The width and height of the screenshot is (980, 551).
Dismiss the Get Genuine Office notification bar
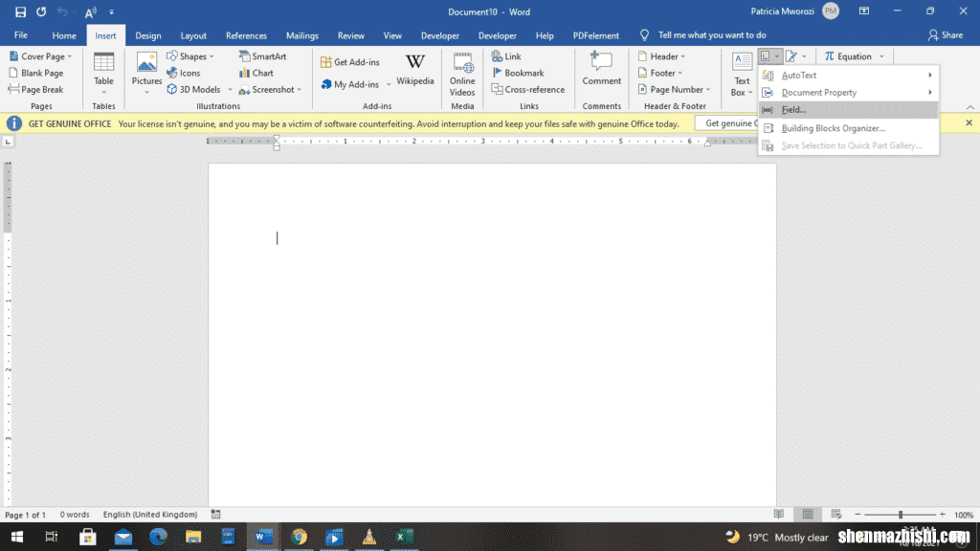(969, 123)
